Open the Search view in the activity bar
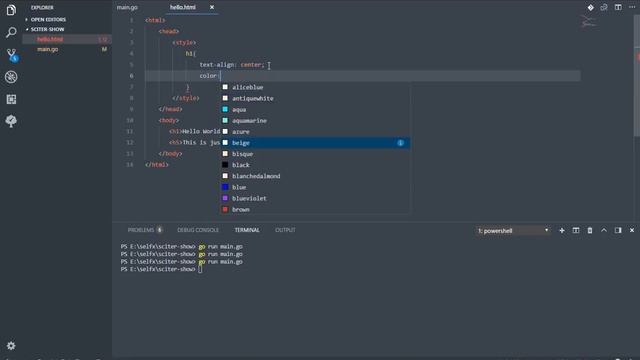 [11, 32]
